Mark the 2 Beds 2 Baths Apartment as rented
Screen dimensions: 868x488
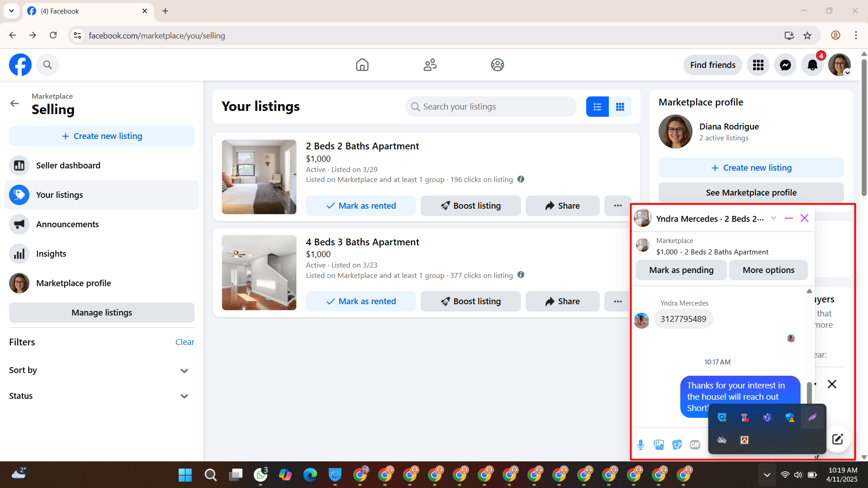[x=361, y=206]
